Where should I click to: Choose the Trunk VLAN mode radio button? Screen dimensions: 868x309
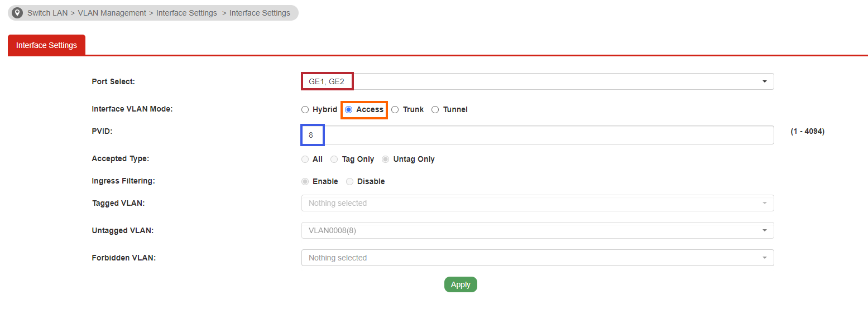pos(395,110)
